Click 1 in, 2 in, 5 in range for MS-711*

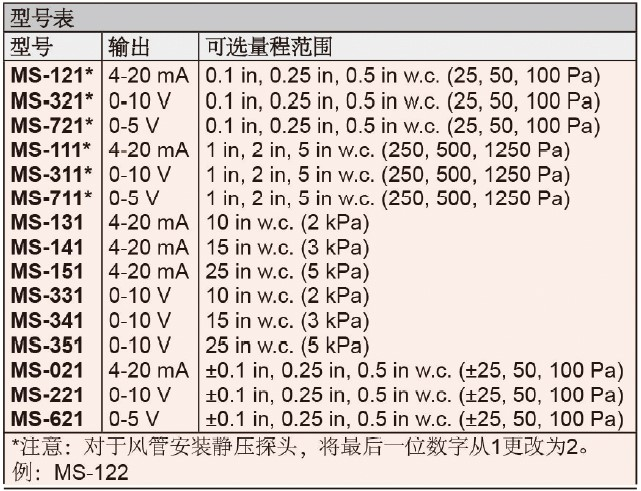[388, 199]
